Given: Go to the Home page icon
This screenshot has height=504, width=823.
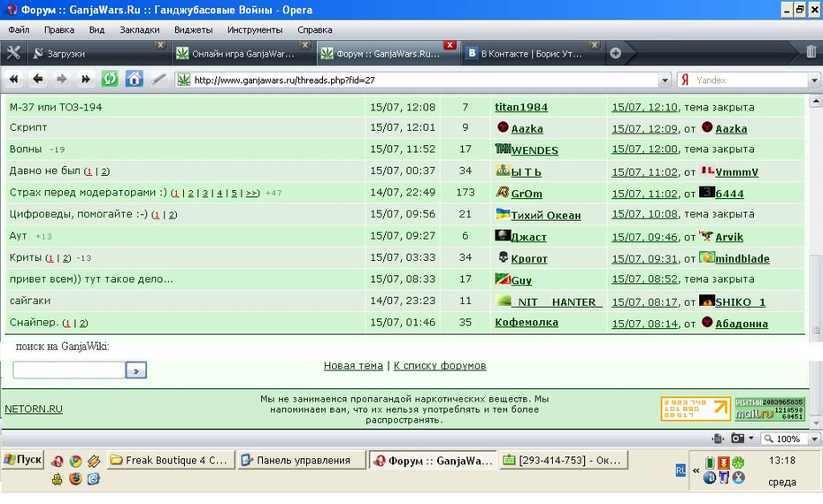Looking at the screenshot, I should (134, 80).
